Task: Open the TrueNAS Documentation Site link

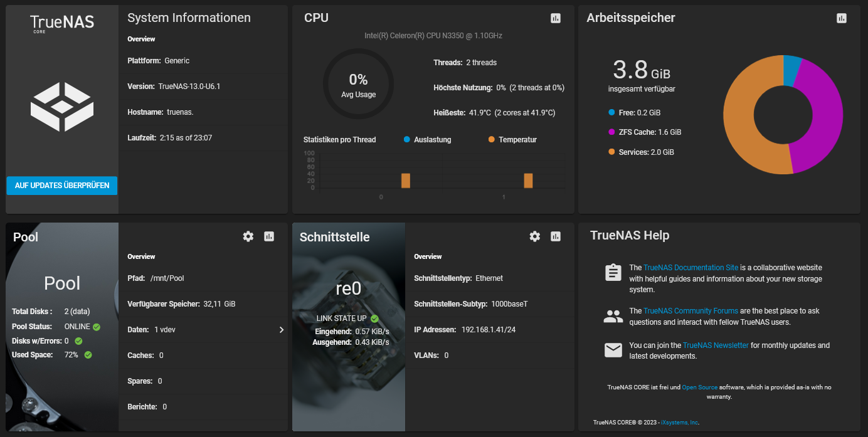Action: (691, 268)
